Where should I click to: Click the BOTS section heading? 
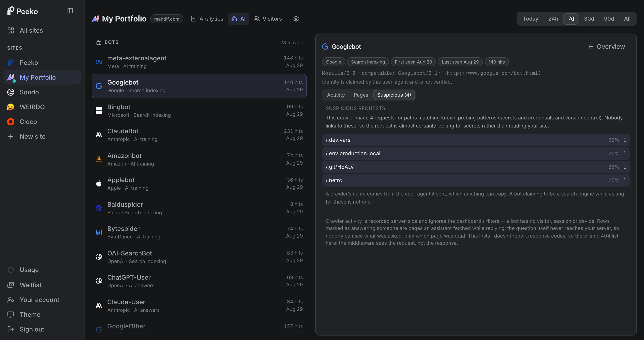pos(112,42)
